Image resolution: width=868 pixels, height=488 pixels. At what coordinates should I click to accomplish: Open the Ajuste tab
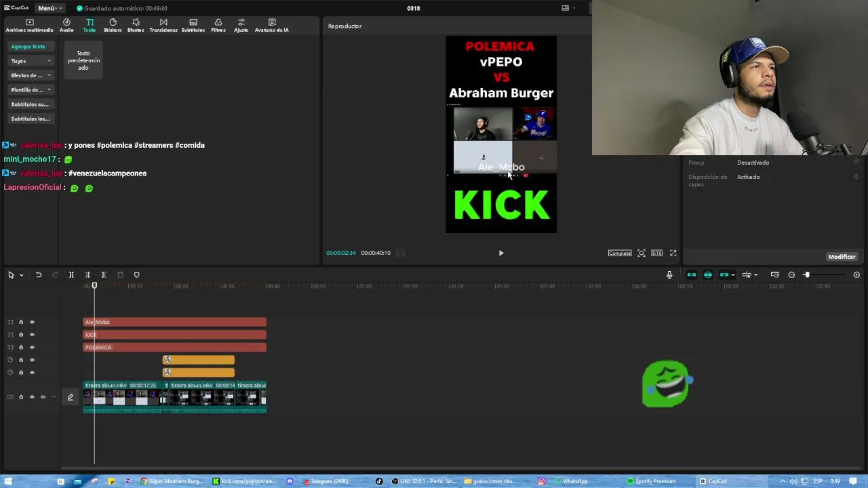pyautogui.click(x=241, y=26)
